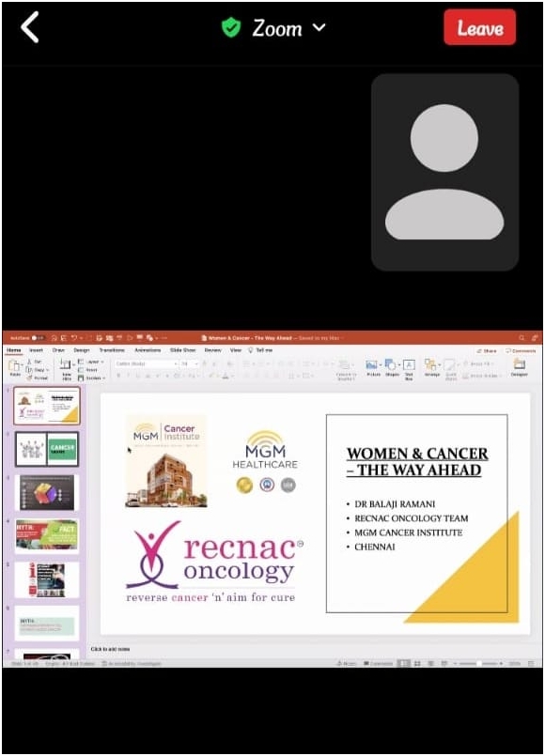Select slide 4 Myth Fact thumbnail
This screenshot has height=756, width=545.
(47, 535)
